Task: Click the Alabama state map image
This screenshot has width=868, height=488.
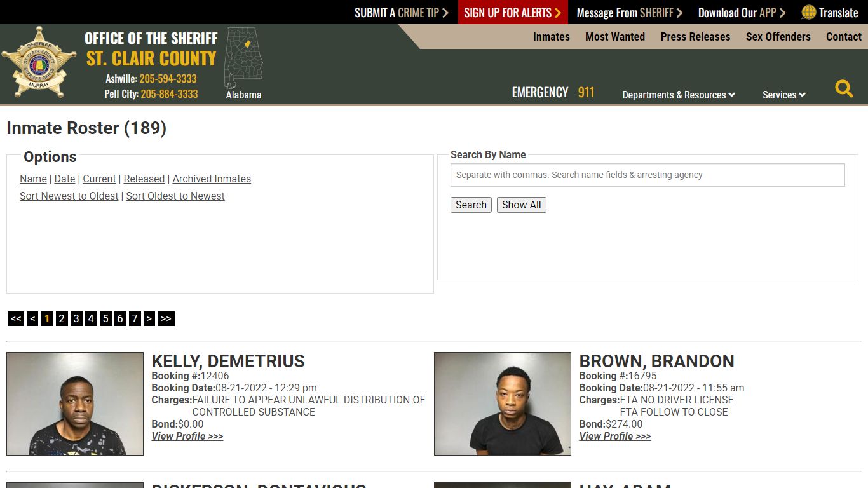Action: pos(243,58)
